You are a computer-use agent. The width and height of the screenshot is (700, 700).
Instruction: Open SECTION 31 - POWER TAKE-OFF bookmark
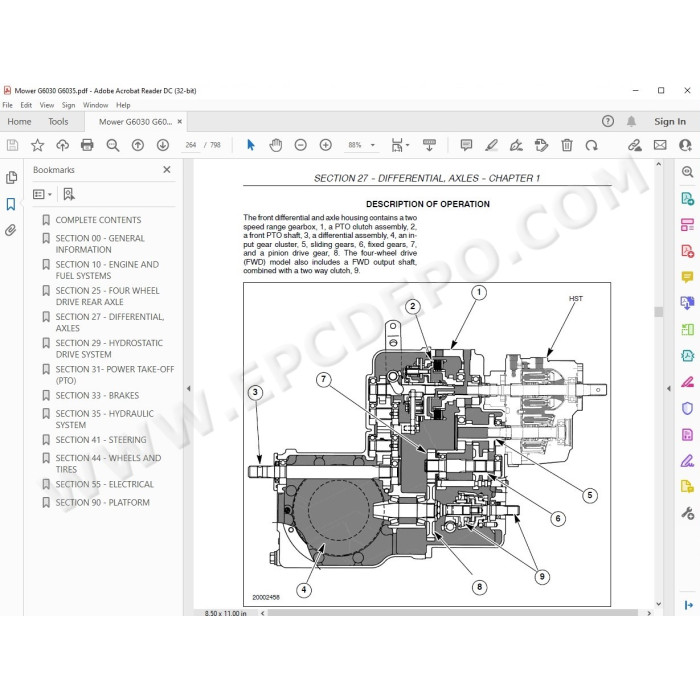click(x=115, y=375)
